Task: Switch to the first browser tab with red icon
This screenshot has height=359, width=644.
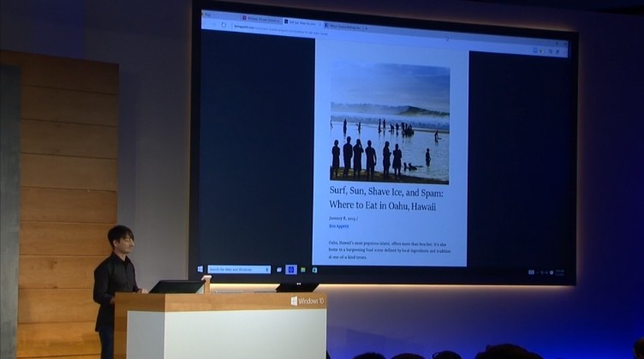Action: (260, 19)
